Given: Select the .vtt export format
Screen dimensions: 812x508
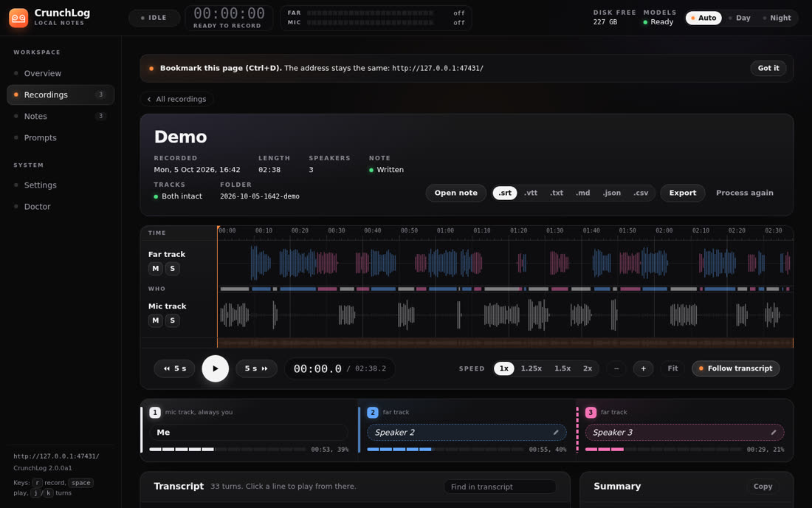Looking at the screenshot, I should (530, 193).
